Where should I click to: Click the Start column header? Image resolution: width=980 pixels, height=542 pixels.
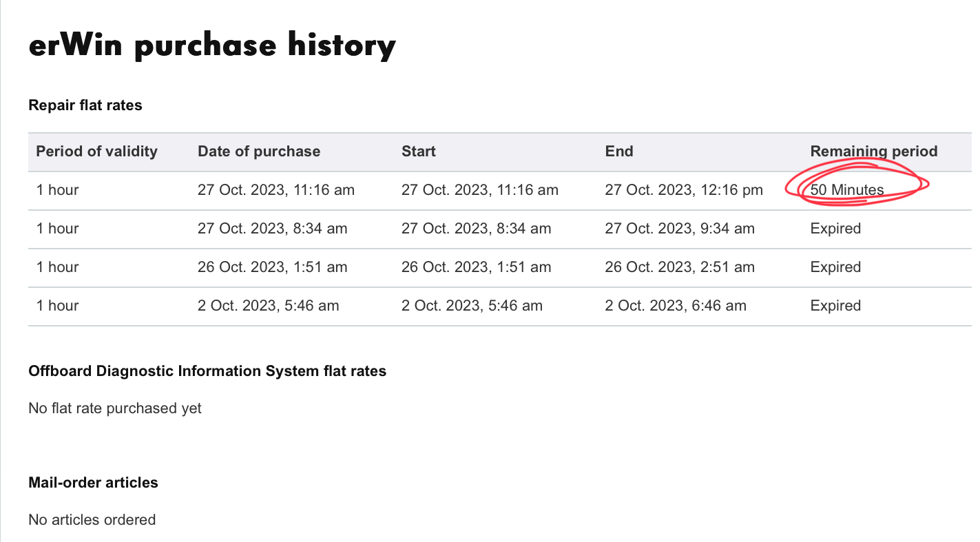point(419,152)
